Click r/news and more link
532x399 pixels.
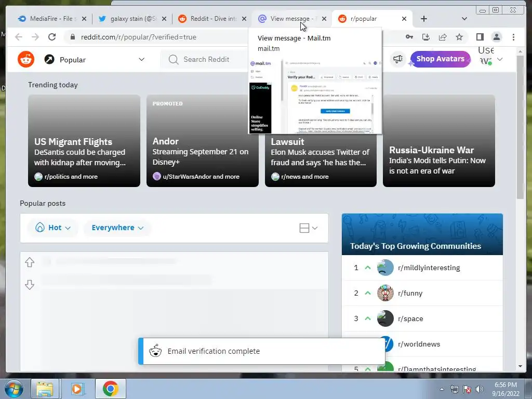tap(304, 177)
